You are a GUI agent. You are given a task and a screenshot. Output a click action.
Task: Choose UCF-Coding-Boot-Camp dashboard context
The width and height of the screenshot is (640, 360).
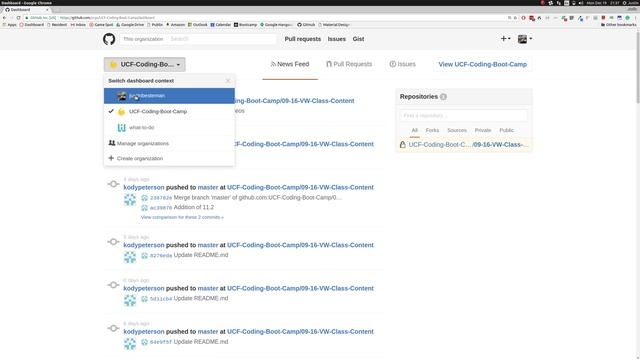coord(169,111)
